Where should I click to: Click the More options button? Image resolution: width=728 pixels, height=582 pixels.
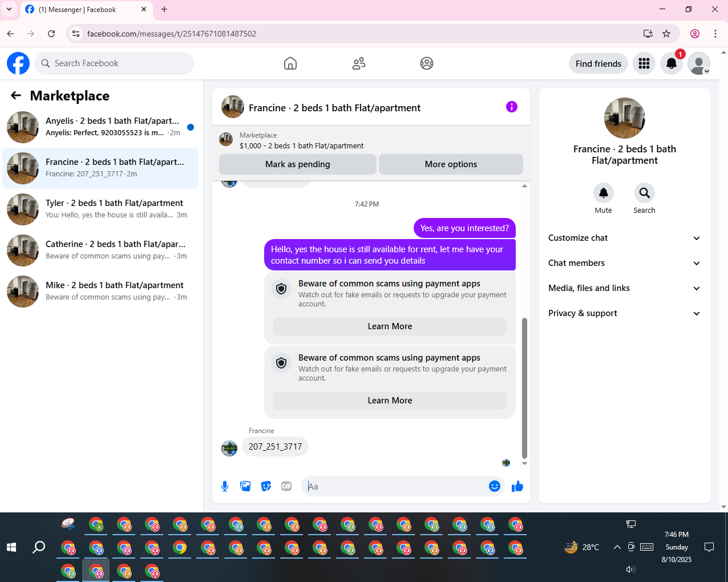pos(451,164)
